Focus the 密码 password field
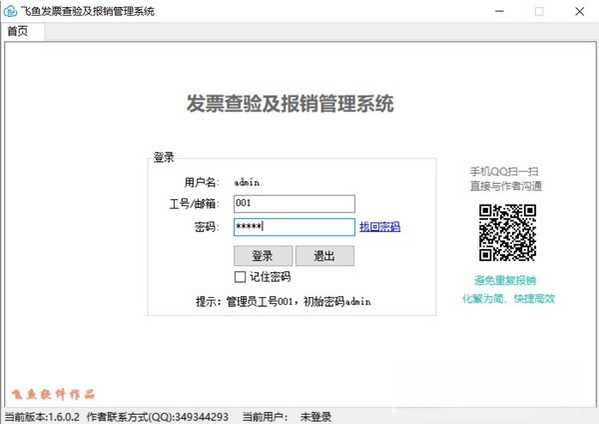The image size is (599, 424). pos(294,227)
